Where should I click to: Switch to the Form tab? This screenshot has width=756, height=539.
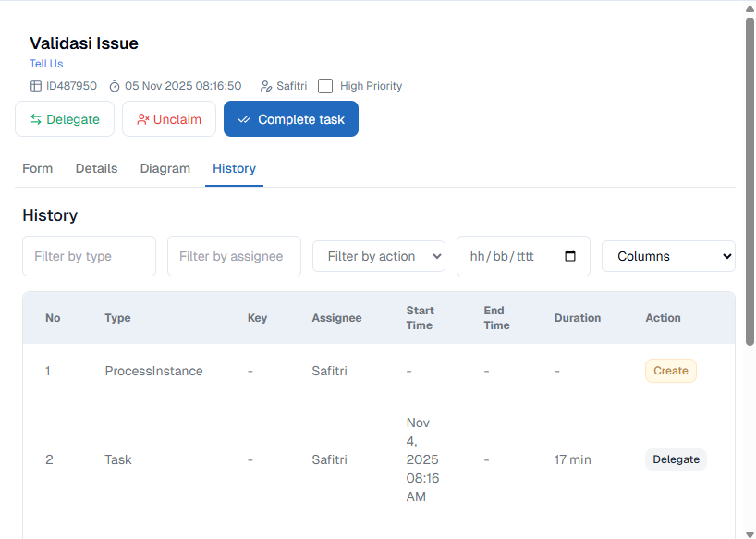(x=38, y=168)
